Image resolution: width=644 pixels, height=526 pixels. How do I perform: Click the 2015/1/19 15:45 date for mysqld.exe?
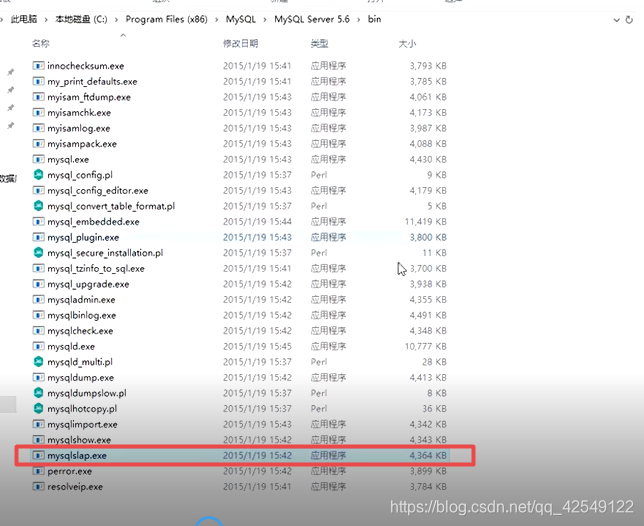tap(257, 347)
